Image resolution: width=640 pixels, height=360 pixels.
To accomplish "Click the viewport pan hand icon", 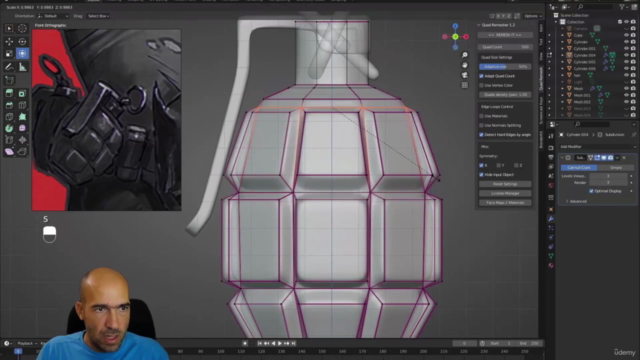I will click(464, 65).
